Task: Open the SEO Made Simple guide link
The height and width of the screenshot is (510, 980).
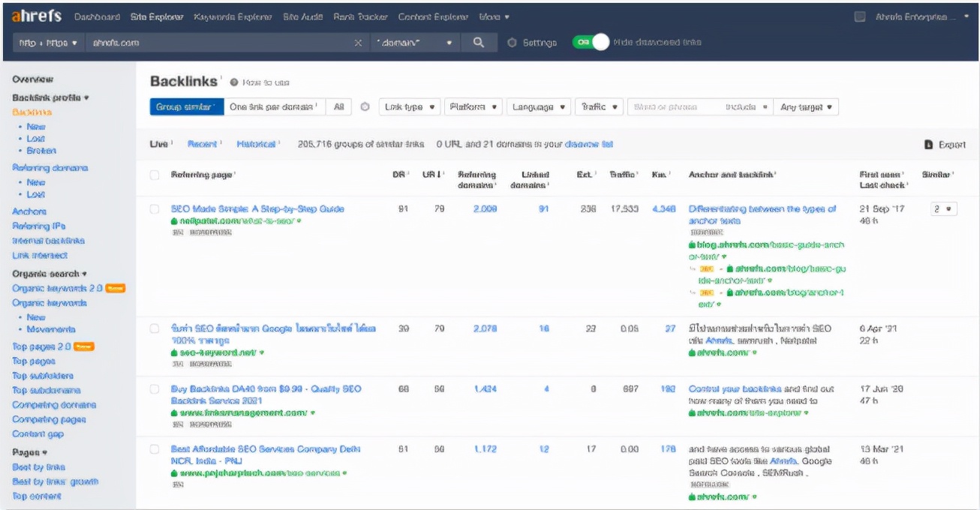Action: 257,209
